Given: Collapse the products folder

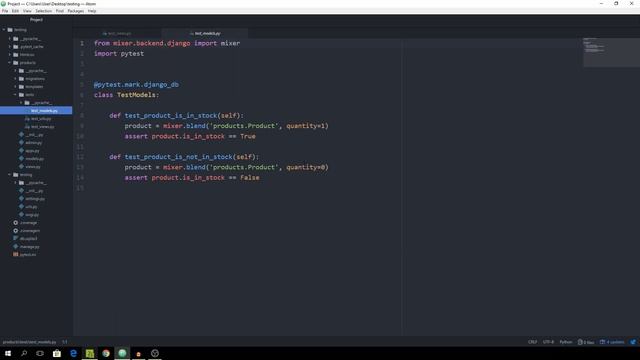Looking at the screenshot, I should click(x=10, y=62).
